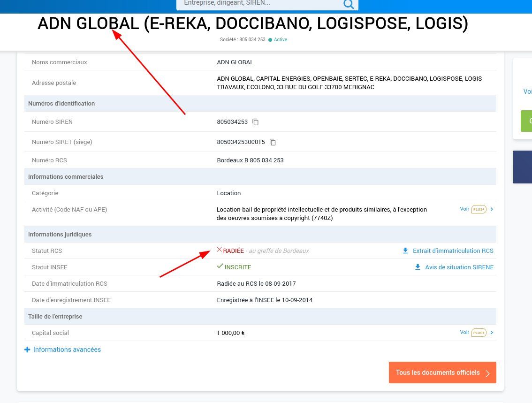This screenshot has width=532, height=403.
Task: Click the chevron in the Activité row
Action: [492, 209]
